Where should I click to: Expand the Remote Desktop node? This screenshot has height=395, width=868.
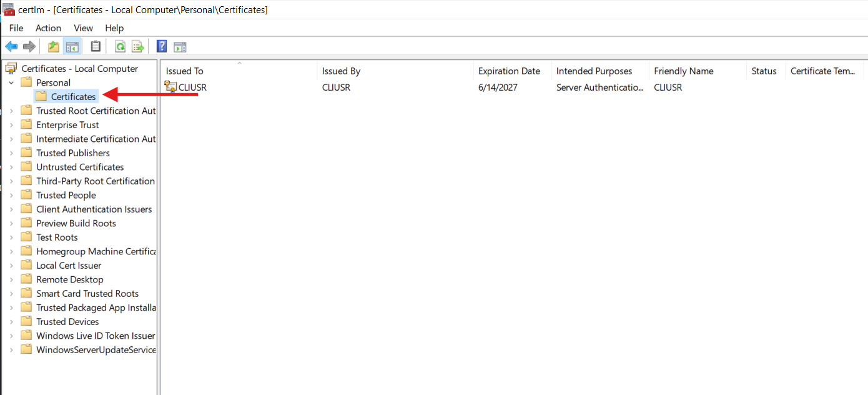pyautogui.click(x=11, y=279)
